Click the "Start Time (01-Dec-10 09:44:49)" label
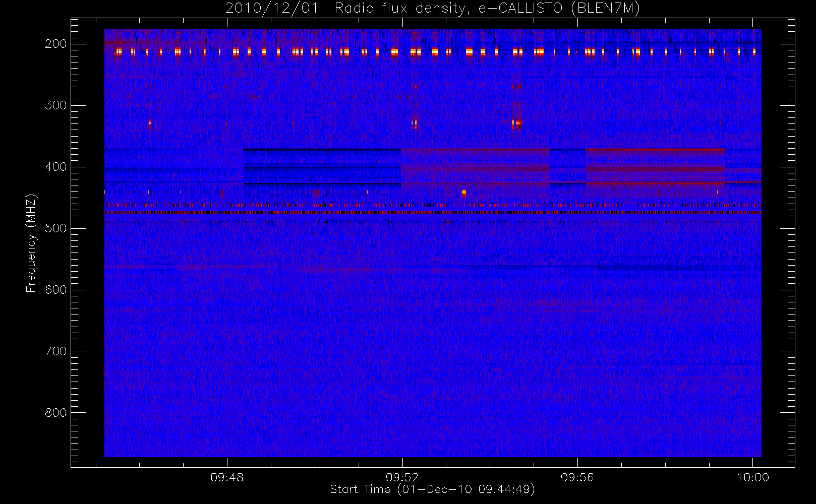 click(433, 489)
